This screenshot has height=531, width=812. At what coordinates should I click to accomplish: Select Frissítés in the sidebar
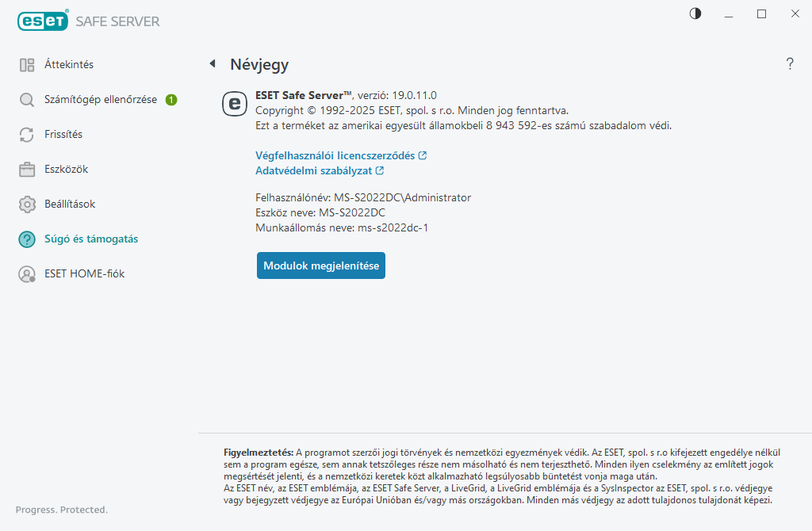pos(63,135)
